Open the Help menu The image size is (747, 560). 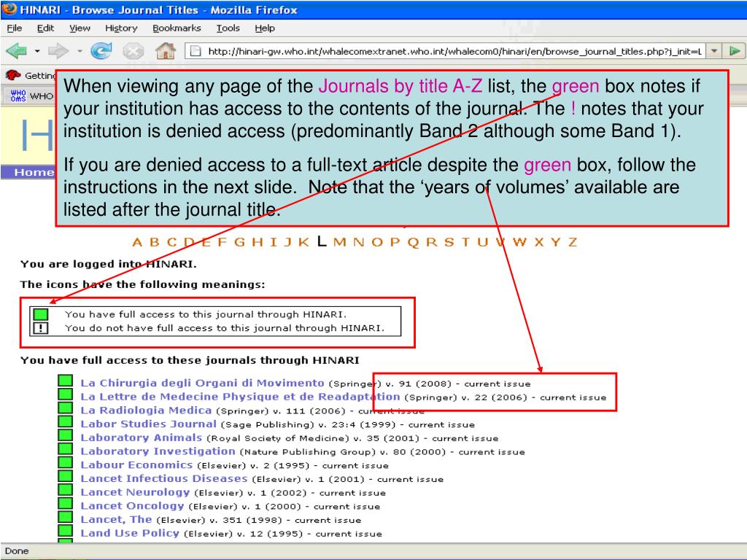point(264,28)
